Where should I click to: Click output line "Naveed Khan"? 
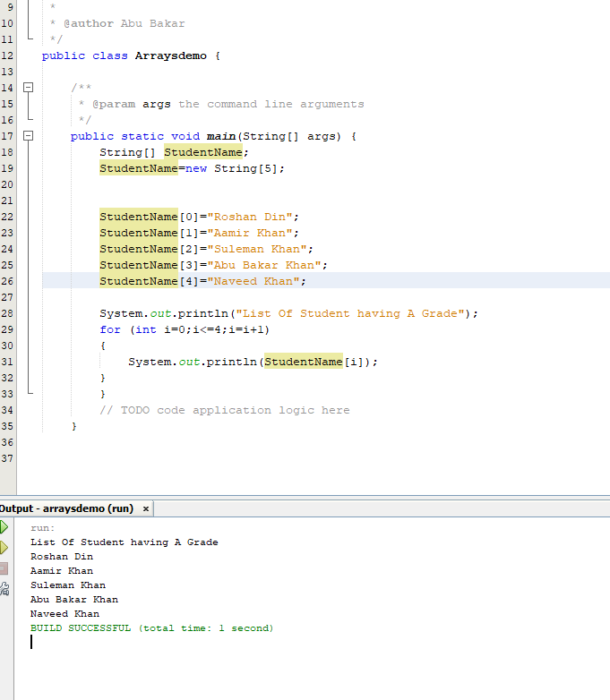64,614
